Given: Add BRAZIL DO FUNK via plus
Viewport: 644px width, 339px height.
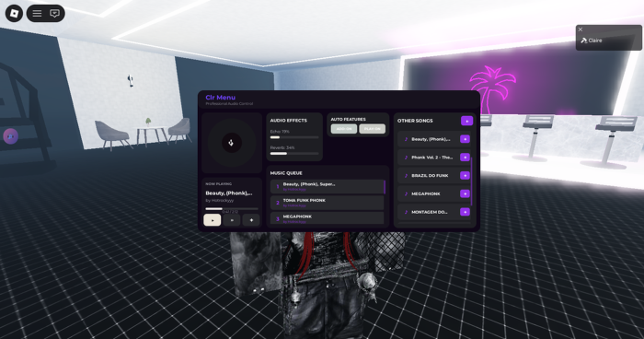Looking at the screenshot, I should coord(465,176).
